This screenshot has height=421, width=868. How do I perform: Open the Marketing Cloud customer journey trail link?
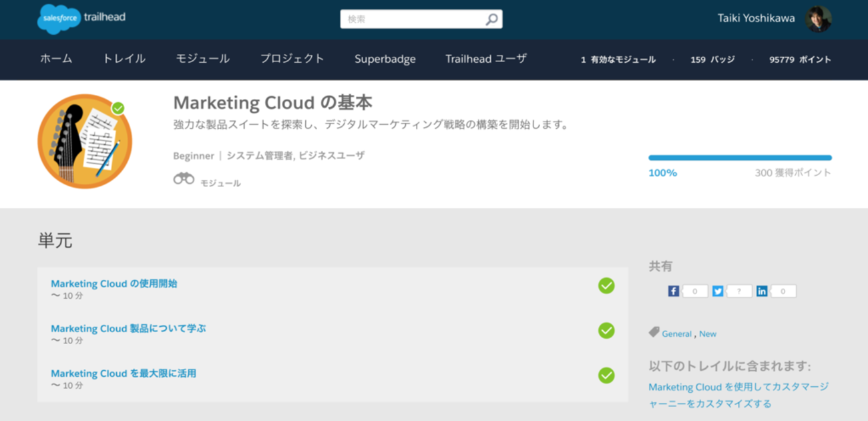[738, 395]
